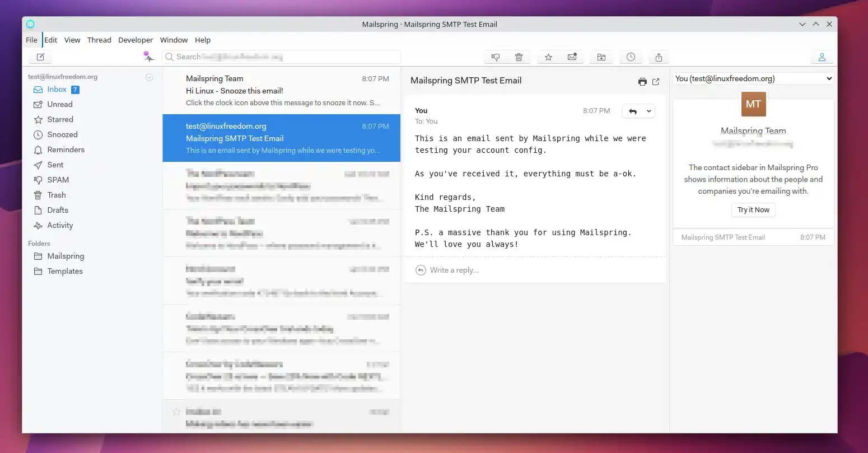Select the Mailspring Team snooze email
This screenshot has height=453, width=868.
(x=281, y=91)
